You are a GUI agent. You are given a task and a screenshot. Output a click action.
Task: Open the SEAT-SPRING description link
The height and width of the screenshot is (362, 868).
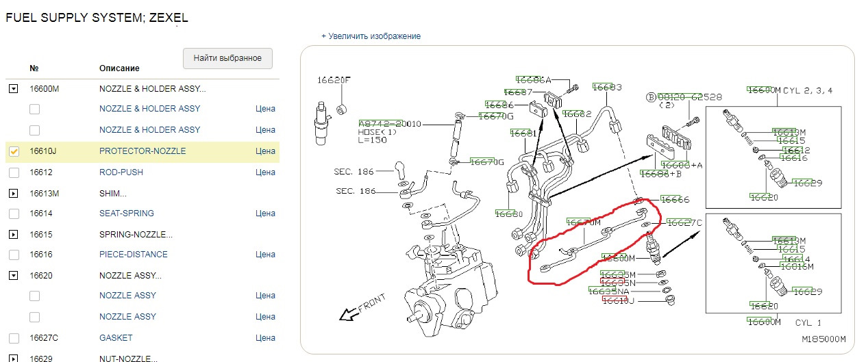click(127, 214)
